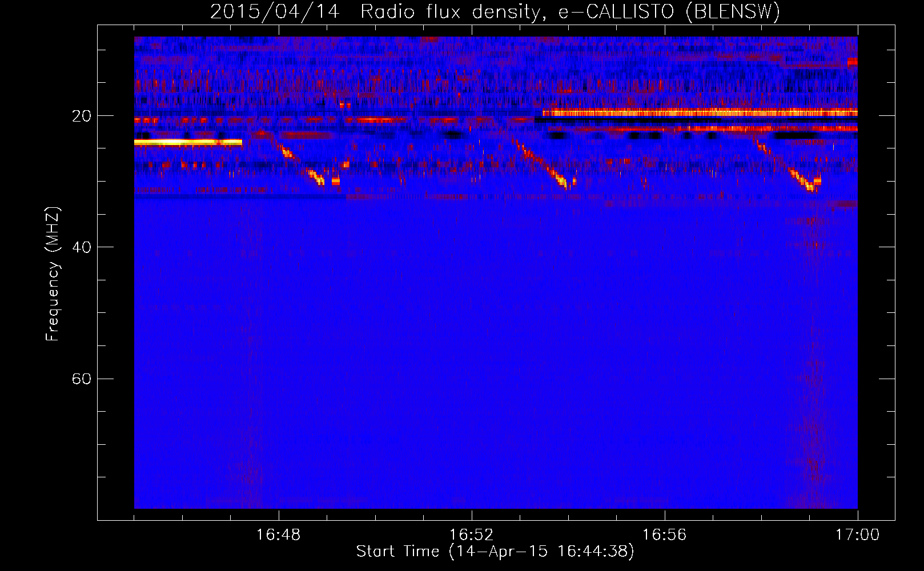
Task: Click the 17:00 time tick label
Action: (857, 535)
